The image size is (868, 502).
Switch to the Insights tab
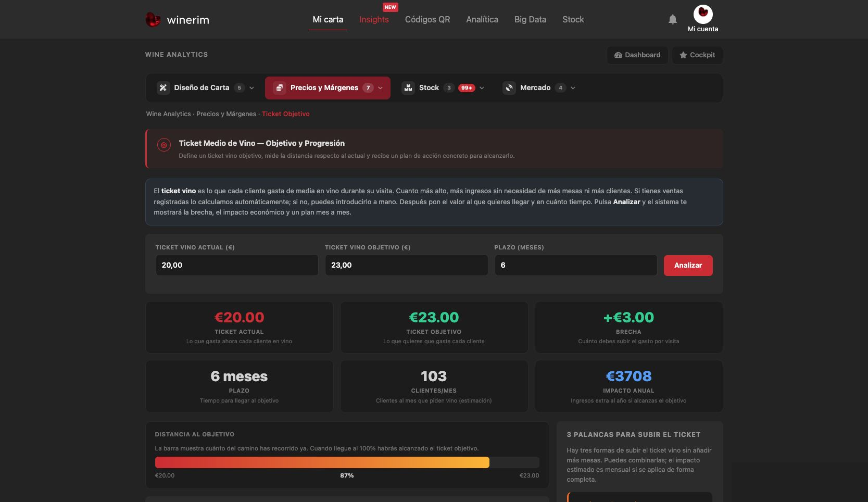point(374,20)
